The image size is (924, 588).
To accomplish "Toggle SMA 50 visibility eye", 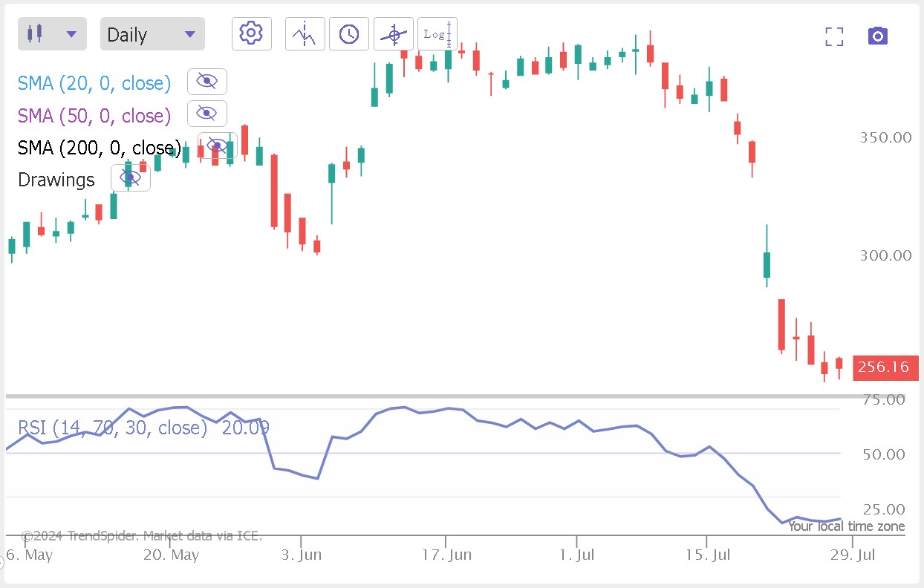I will [x=206, y=114].
